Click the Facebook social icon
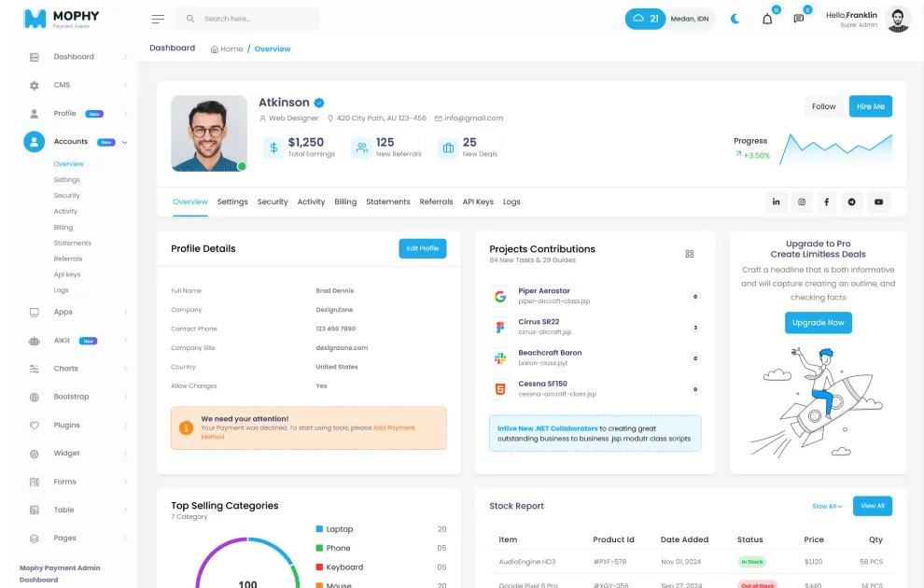924x588 pixels. click(827, 203)
